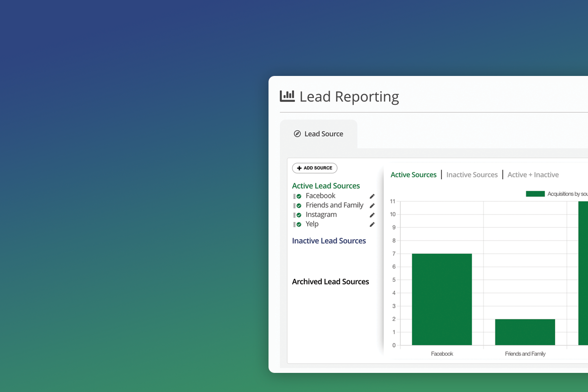Image resolution: width=588 pixels, height=392 pixels.
Task: Click the green legend swatch for Acquisitions by source
Action: (x=537, y=194)
